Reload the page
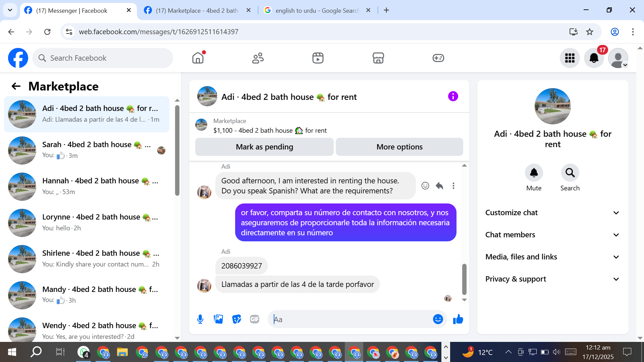Viewport: 644px width, 362px height. (x=47, y=32)
